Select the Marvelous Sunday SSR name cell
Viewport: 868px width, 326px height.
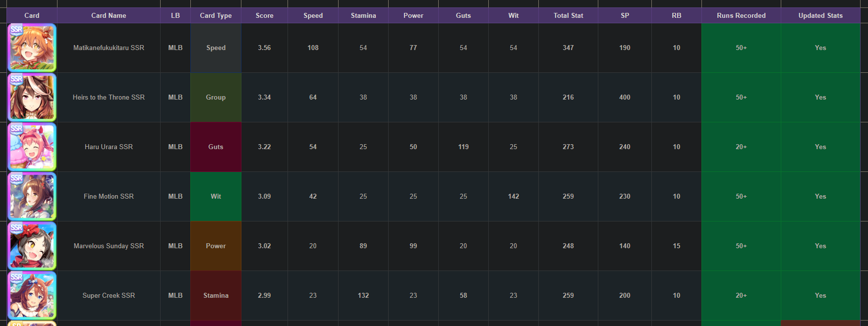tap(109, 246)
